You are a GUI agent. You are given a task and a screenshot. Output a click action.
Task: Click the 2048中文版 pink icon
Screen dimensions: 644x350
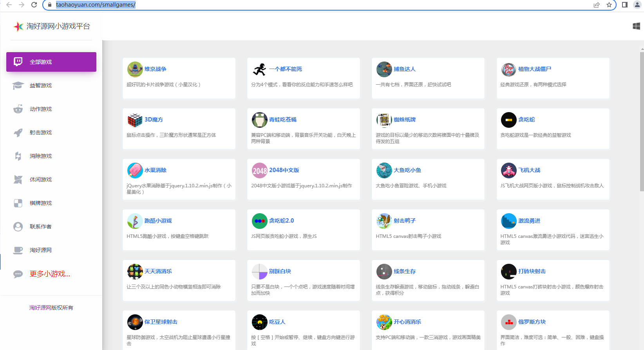[259, 170]
